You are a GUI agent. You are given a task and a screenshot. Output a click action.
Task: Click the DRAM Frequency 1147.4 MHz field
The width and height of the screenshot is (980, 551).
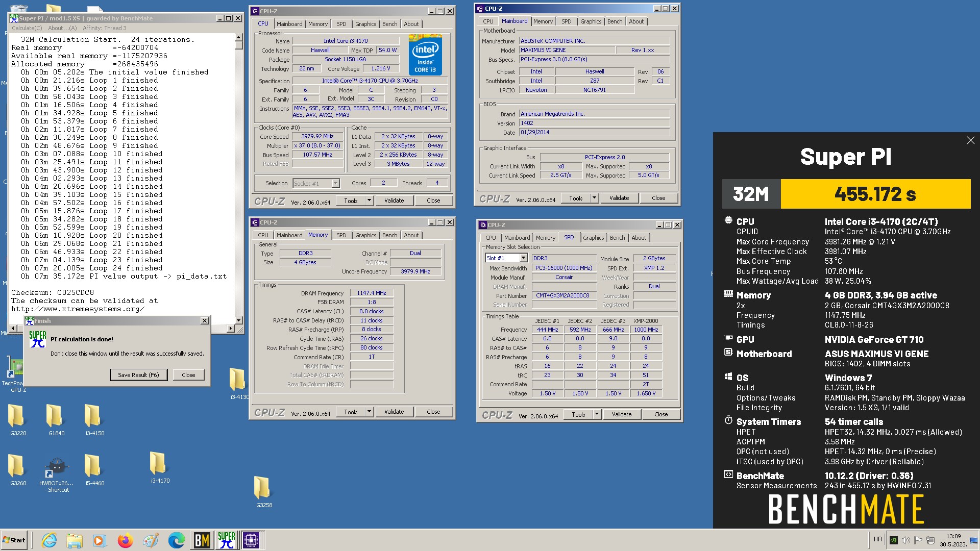372,293
